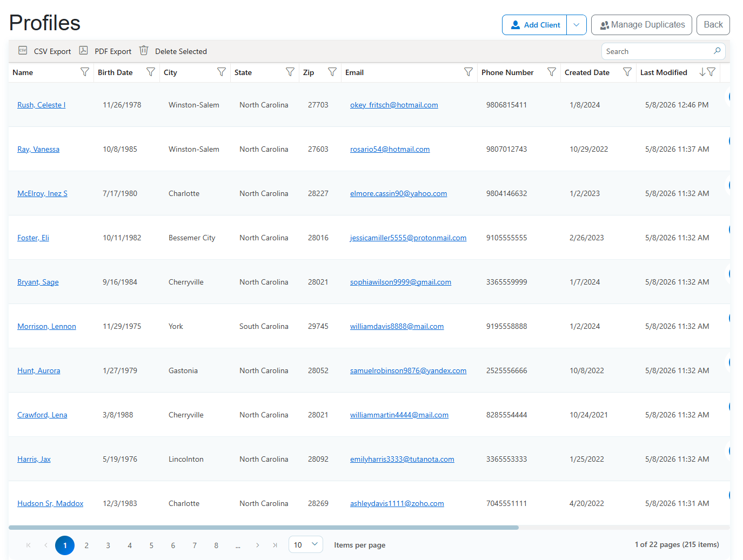The height and width of the screenshot is (560, 743).
Task: Open the Created Date column filter
Action: click(x=627, y=72)
